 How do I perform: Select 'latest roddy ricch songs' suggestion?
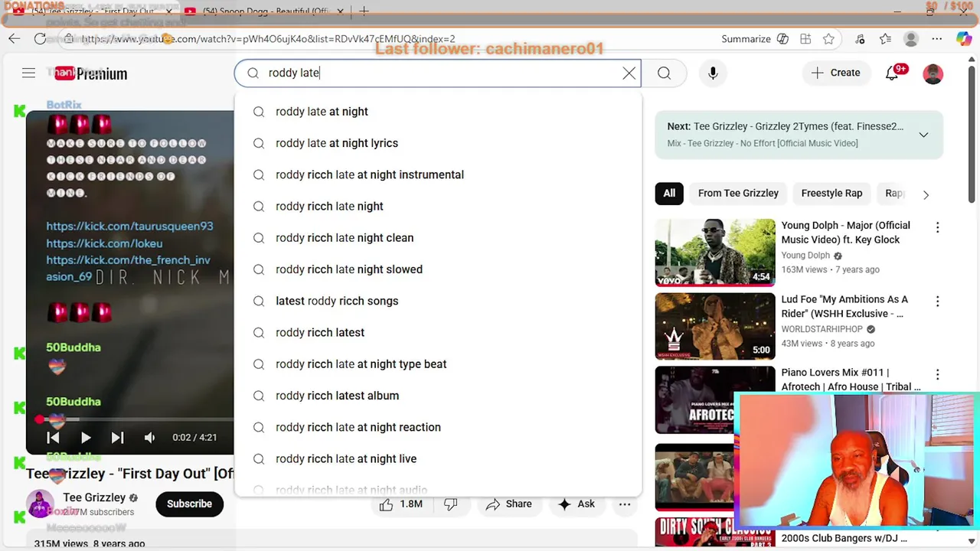coord(438,301)
